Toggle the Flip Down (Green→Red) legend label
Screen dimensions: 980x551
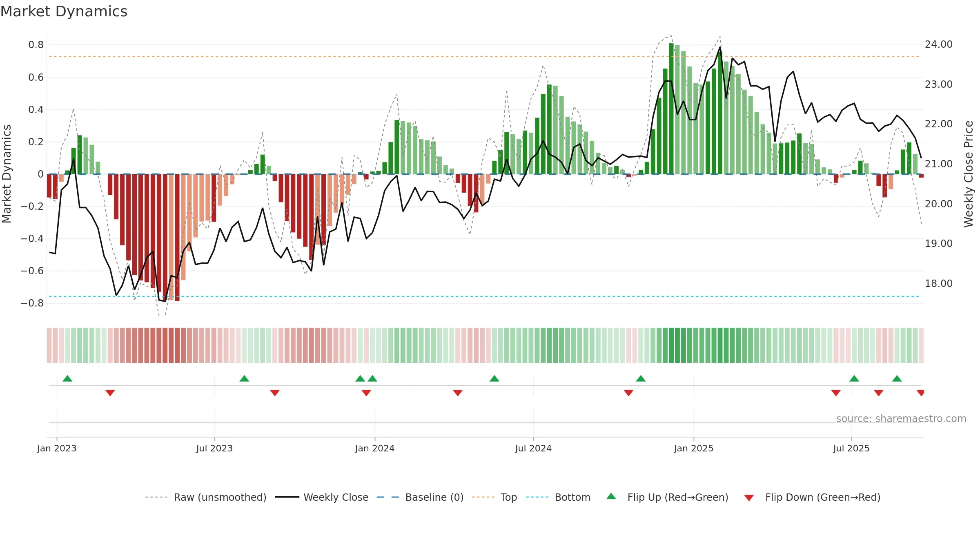tap(823, 497)
